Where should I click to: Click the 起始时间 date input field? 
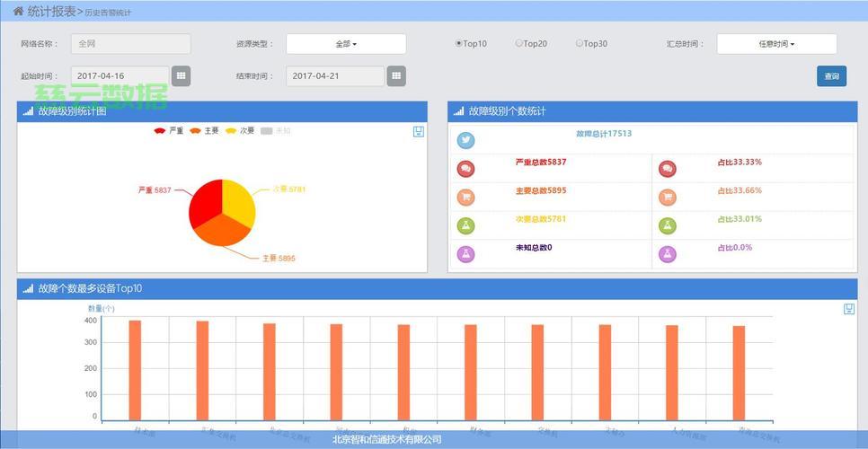click(x=120, y=76)
